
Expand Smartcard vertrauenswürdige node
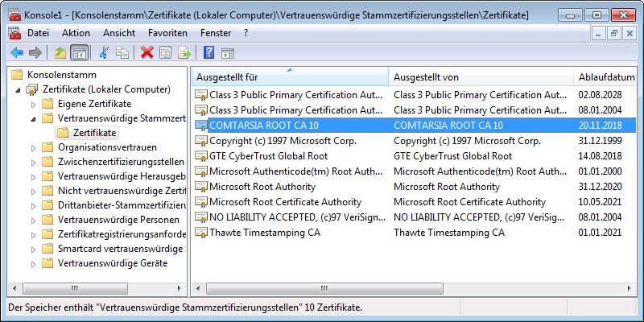34,249
